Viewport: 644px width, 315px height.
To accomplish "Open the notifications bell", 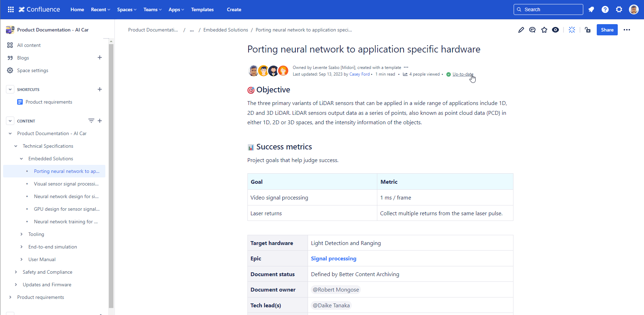I will coord(591,9).
